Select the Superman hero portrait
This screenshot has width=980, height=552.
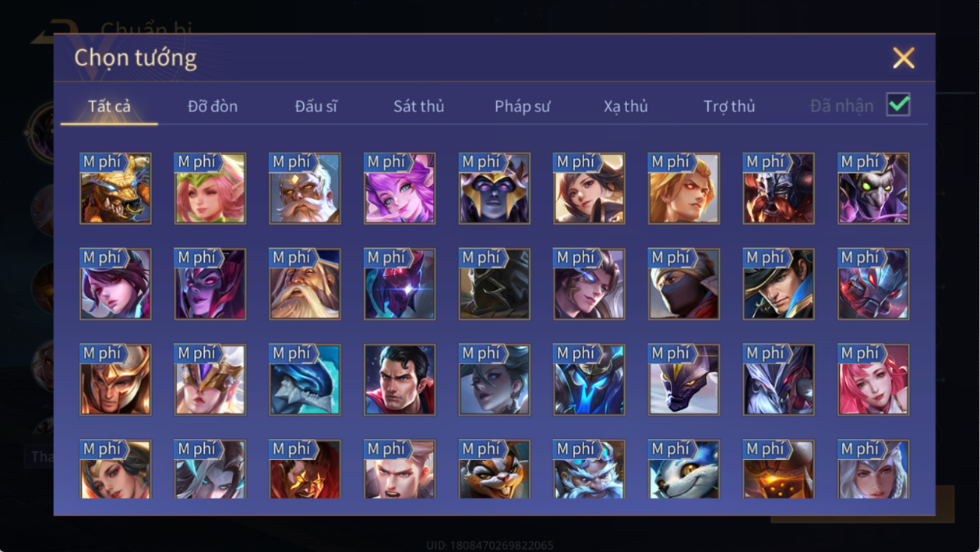coord(400,380)
